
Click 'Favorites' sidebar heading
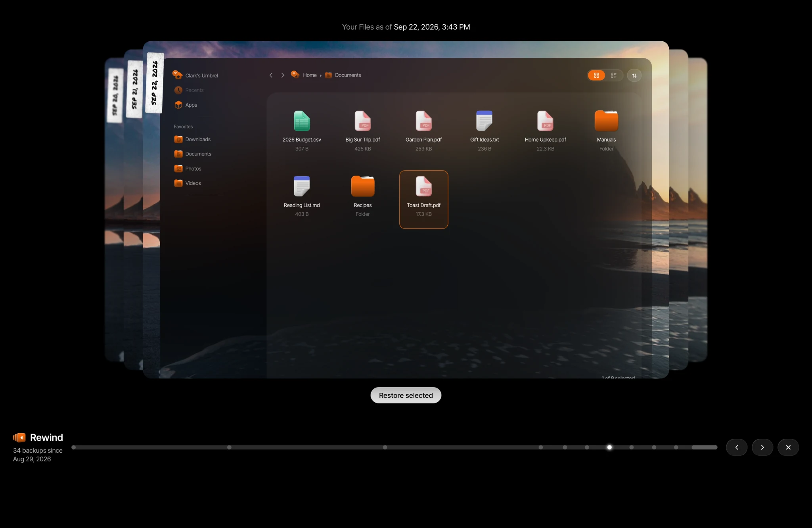183,127
